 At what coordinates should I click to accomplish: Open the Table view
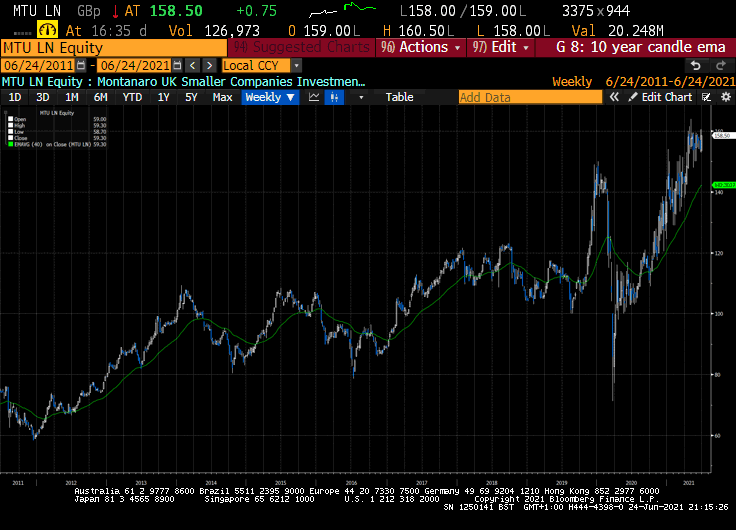[x=399, y=97]
